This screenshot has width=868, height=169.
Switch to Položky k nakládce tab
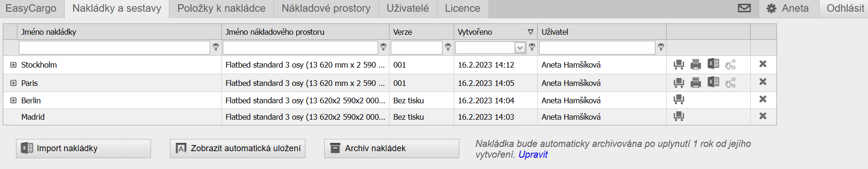[221, 8]
